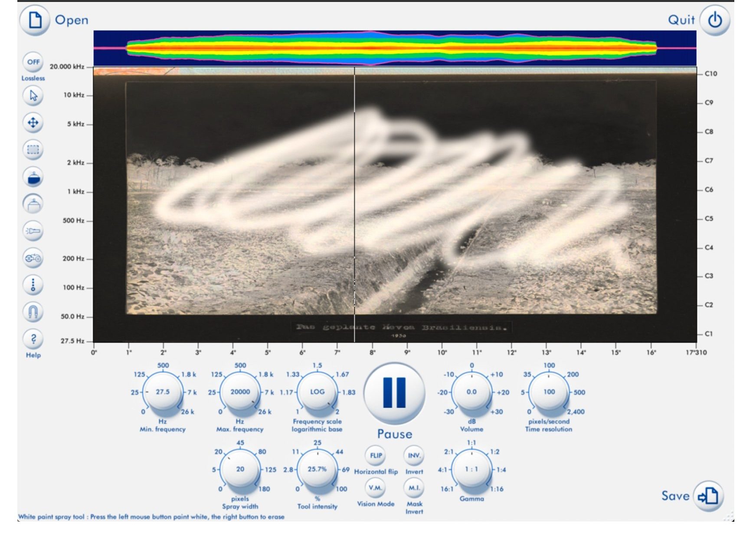
Task: Toggle Mask Invert with M.I.
Action: pos(414,488)
